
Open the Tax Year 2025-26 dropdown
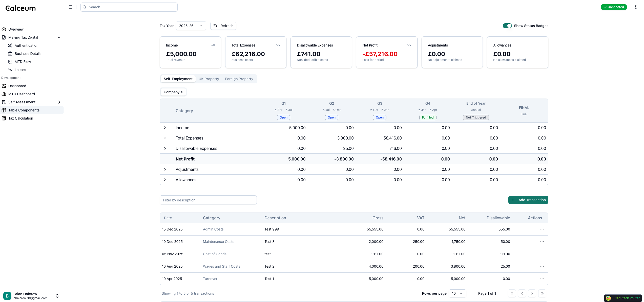[191, 26]
